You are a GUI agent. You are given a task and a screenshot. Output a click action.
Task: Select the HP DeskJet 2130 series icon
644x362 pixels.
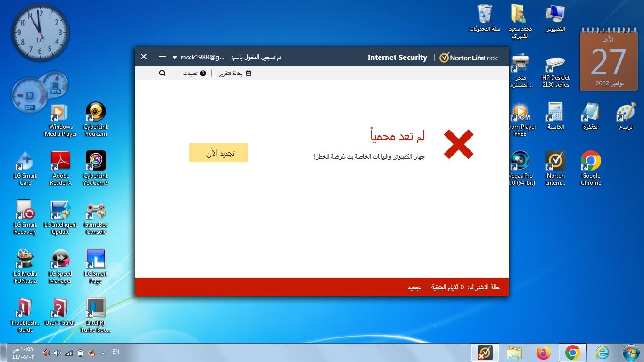coord(555,72)
